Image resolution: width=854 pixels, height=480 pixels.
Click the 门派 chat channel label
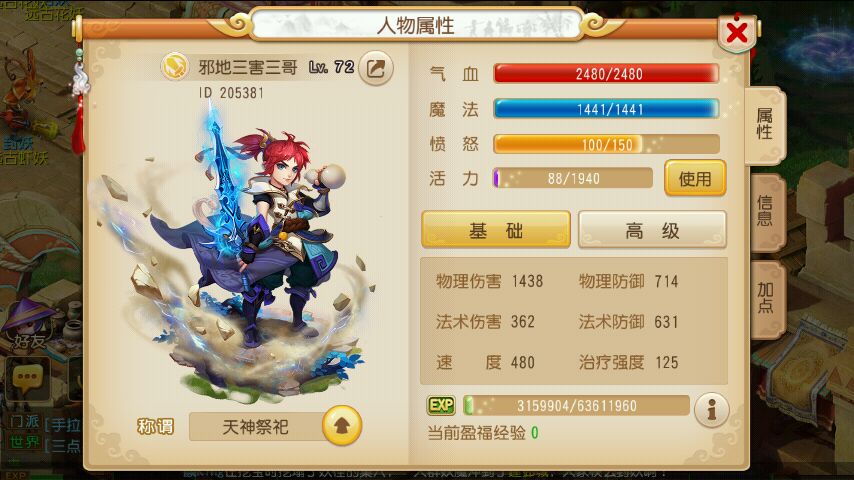25,422
